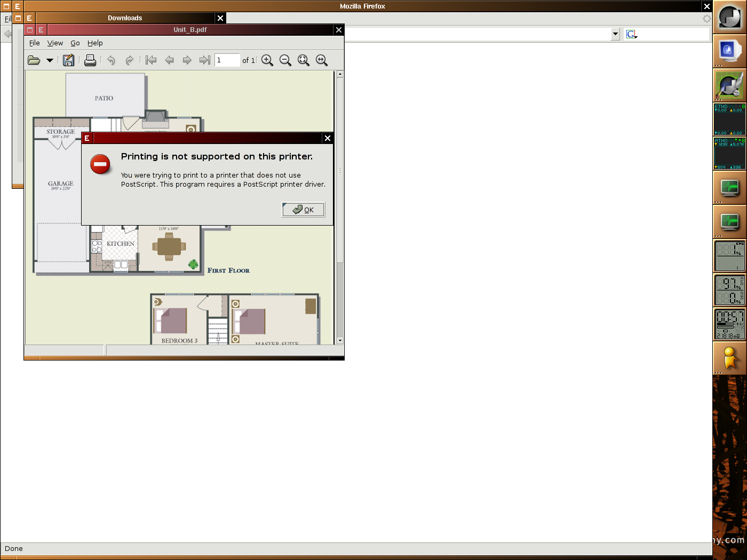Click the ATH0 network monitor applet
747x560 pixels.
click(x=729, y=153)
